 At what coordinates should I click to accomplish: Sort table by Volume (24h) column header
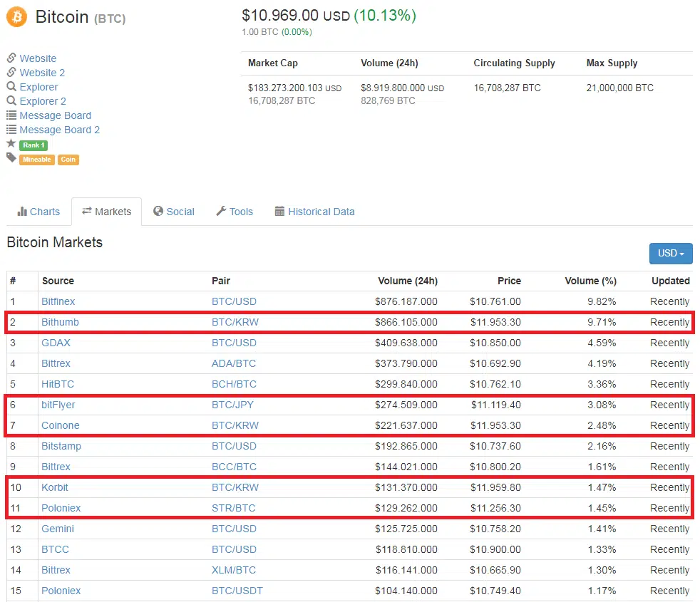coord(408,281)
